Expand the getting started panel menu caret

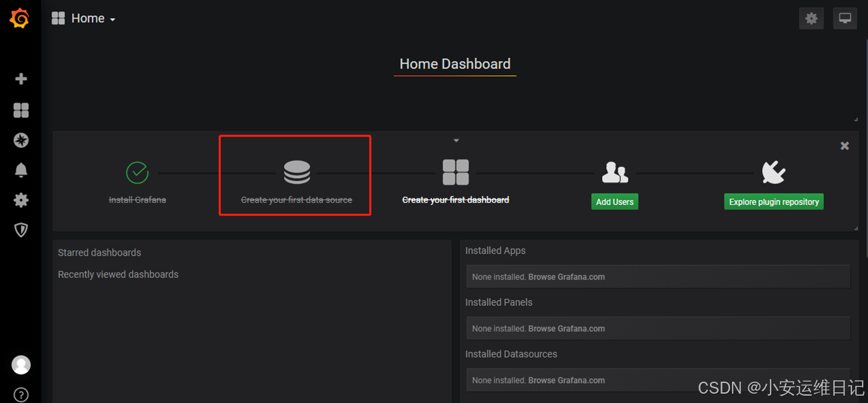456,141
